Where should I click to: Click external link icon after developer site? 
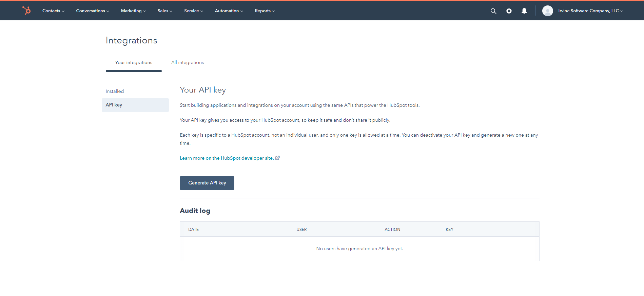277,158
